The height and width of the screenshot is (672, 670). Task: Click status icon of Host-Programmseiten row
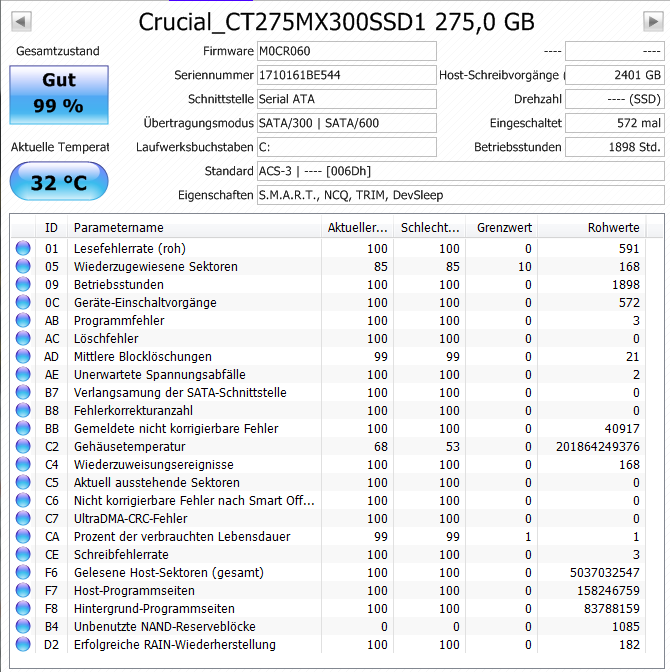pos(23,590)
